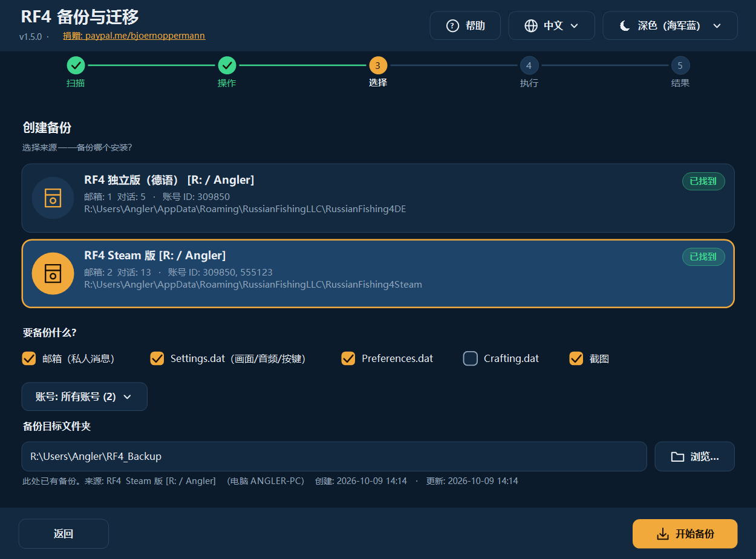
Task: Click the RF4 独立版 installation icon
Action: tap(53, 198)
